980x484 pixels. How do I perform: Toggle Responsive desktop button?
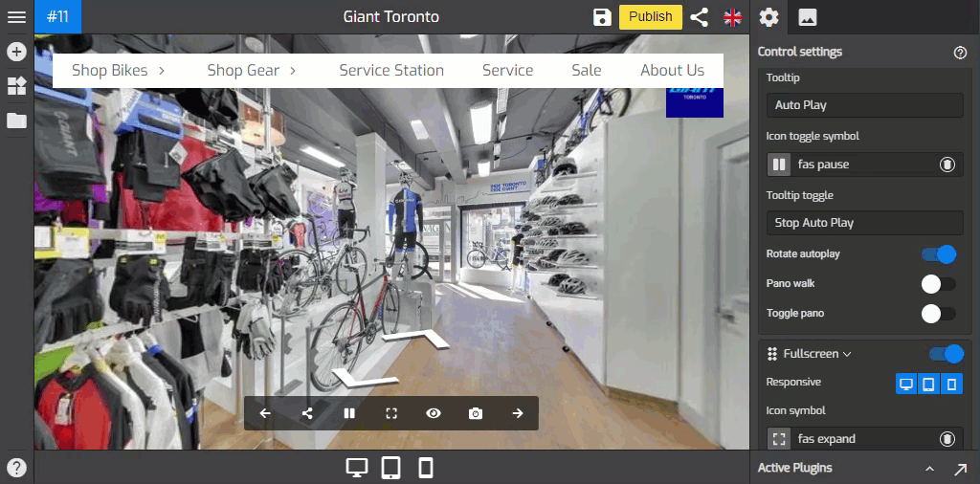(x=906, y=385)
